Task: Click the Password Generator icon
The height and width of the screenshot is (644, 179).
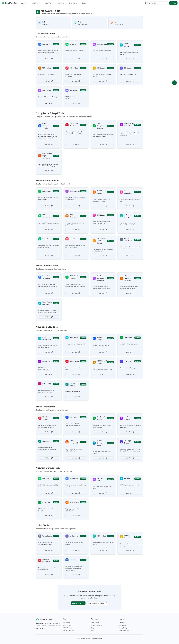Action: (40, 560)
